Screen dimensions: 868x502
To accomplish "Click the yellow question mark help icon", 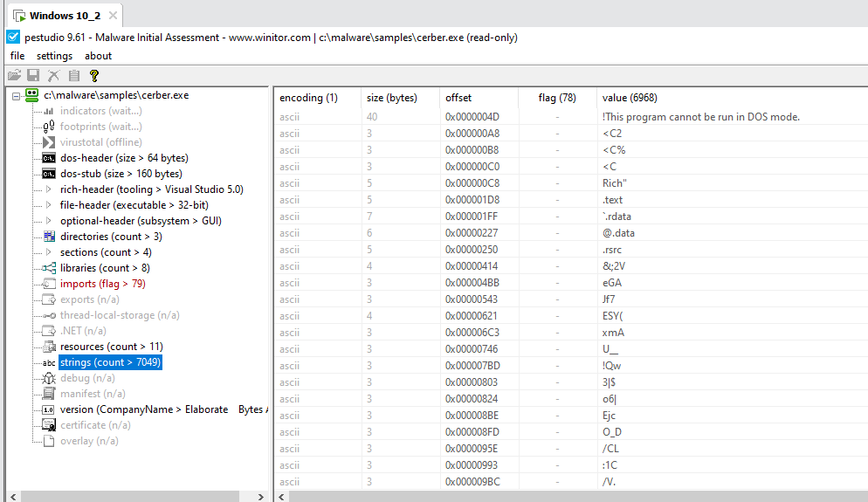I will (94, 75).
